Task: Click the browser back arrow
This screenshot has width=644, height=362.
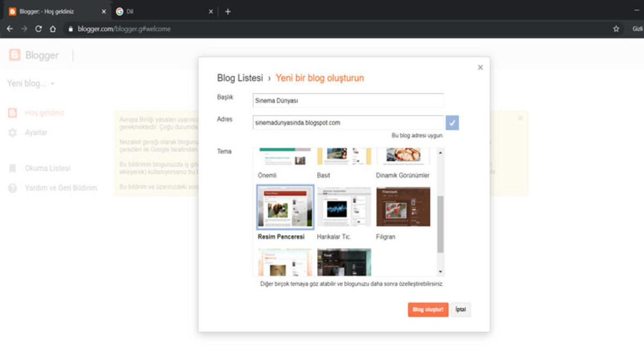Action: (9, 29)
